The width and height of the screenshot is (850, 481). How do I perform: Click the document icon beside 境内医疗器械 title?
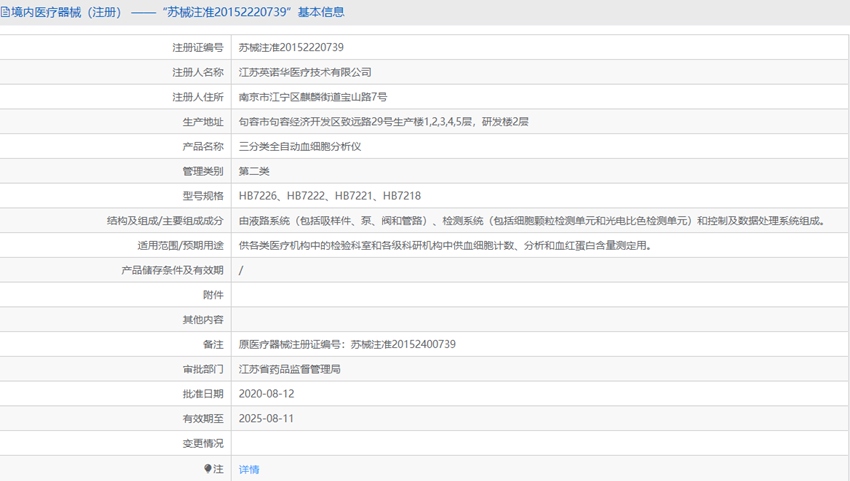click(x=5, y=12)
